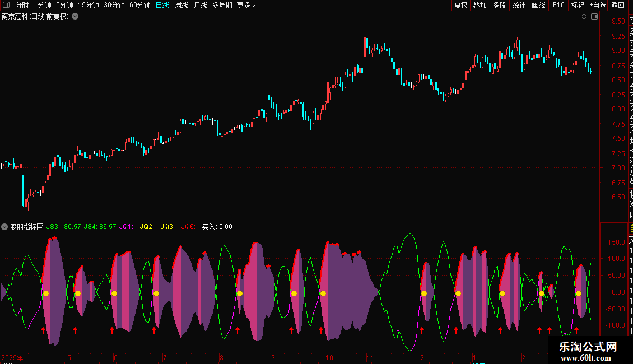Activate the 画线 drawing tool button

pos(538,5)
